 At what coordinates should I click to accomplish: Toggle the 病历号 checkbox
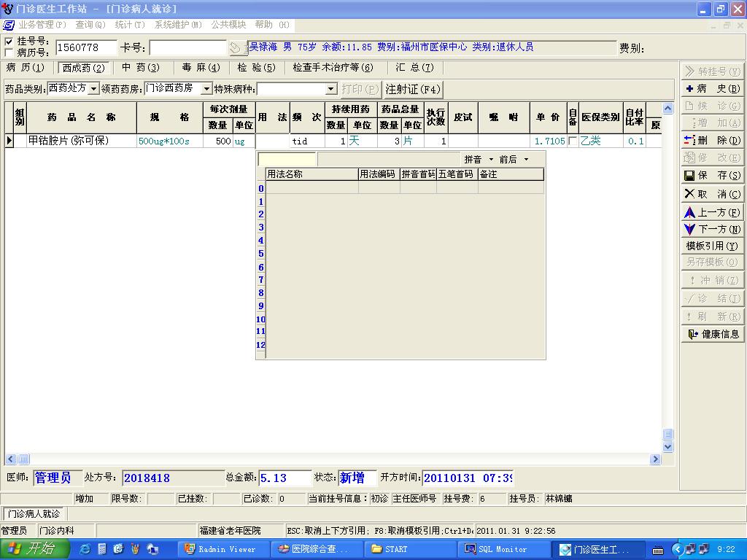(x=9, y=52)
